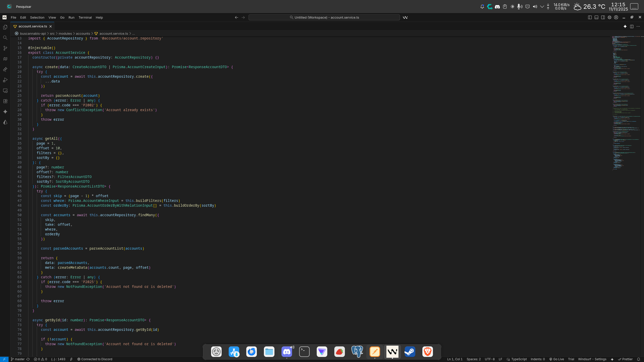Viewport: 644px width, 362px height.
Task: Open the Terminal menu
Action: point(85,17)
